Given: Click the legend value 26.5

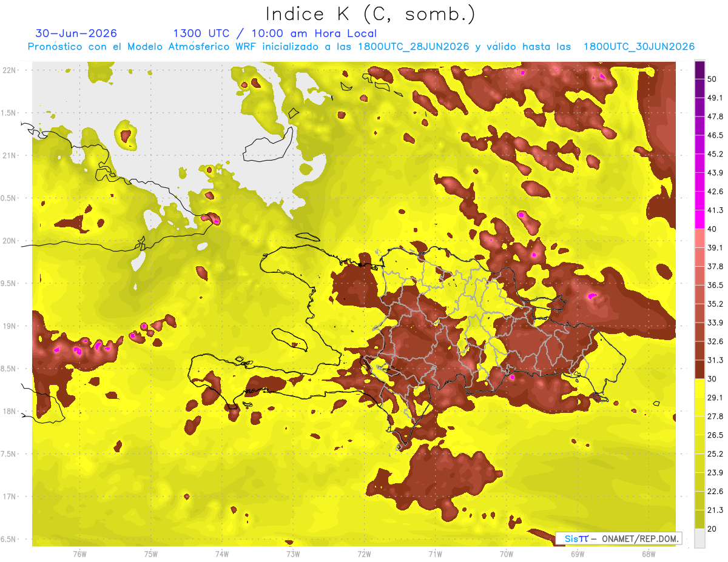Looking at the screenshot, I should (x=715, y=435).
